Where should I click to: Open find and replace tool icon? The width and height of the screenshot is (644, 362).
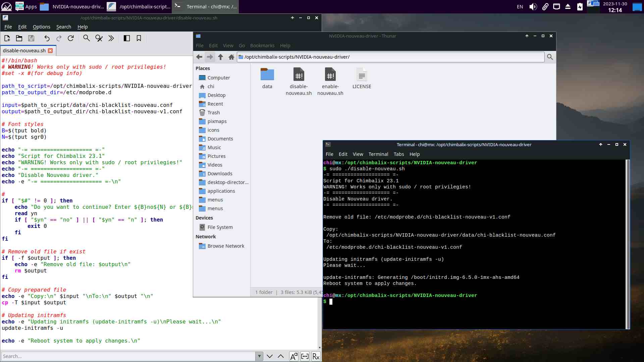pos(99,38)
